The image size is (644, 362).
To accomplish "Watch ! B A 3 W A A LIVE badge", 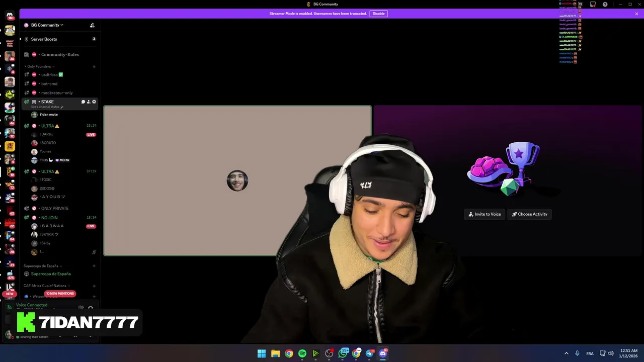I will tap(91, 226).
